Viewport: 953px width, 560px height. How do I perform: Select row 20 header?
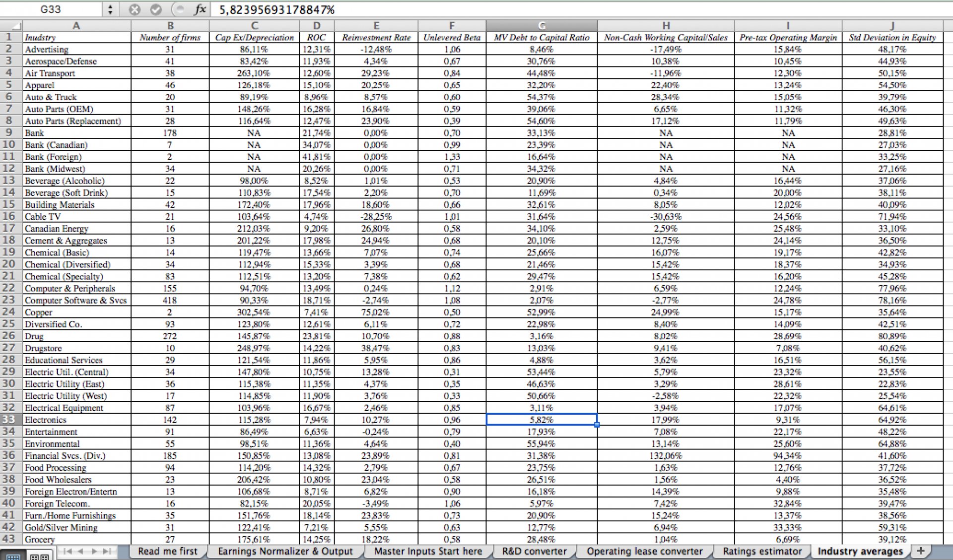[11, 264]
